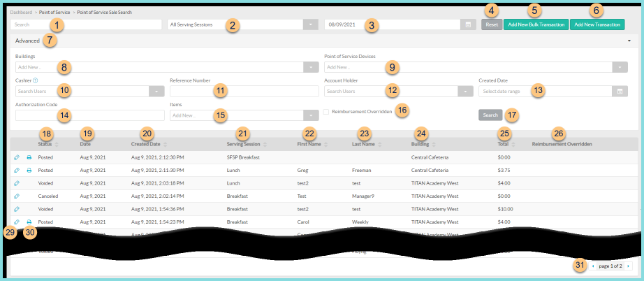Open Point of Service breadcrumb

pyautogui.click(x=54, y=13)
